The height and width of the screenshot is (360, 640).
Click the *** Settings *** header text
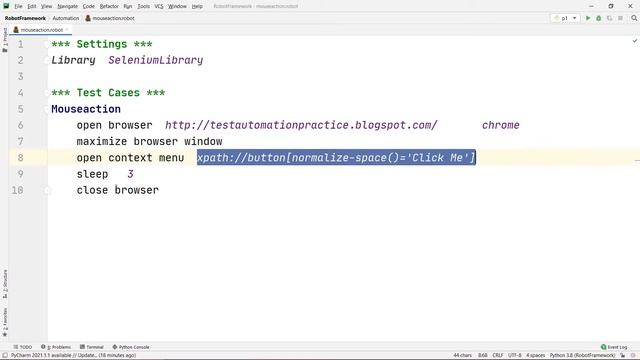(x=102, y=44)
